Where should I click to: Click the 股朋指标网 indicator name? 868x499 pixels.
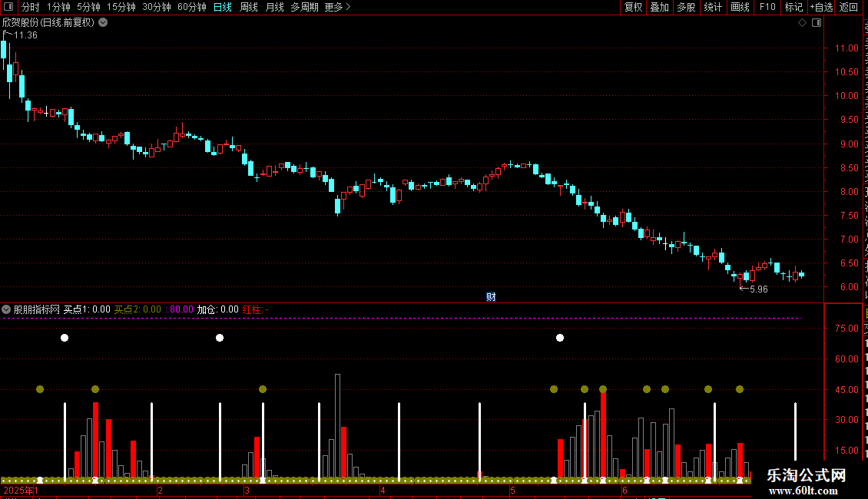pos(37,310)
